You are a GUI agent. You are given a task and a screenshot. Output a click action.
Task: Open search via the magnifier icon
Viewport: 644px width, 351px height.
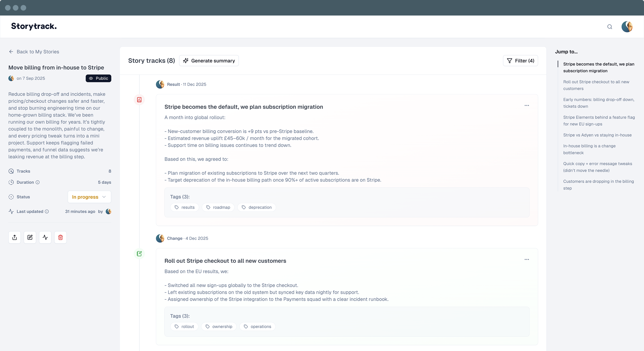(609, 26)
